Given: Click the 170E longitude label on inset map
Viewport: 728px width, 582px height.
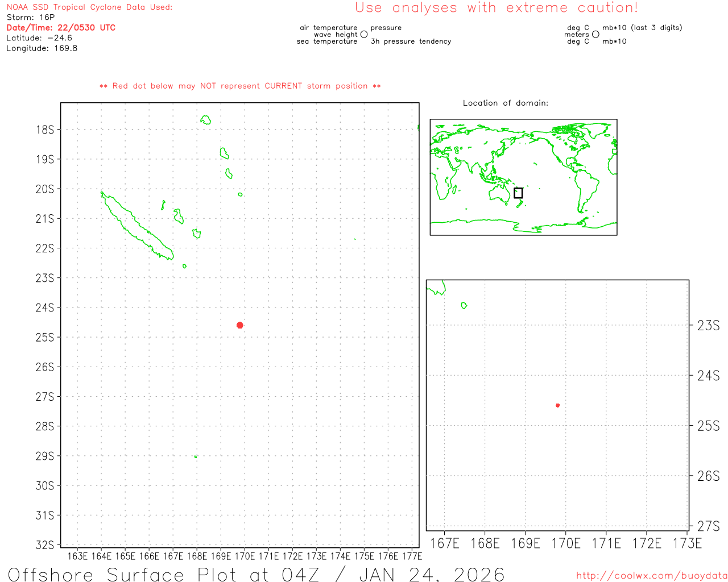Looking at the screenshot, I should coord(566,544).
